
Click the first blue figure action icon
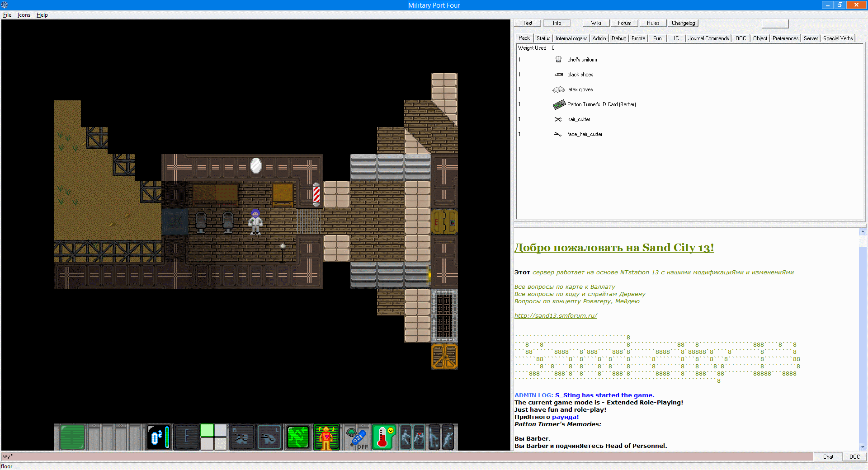click(x=406, y=437)
